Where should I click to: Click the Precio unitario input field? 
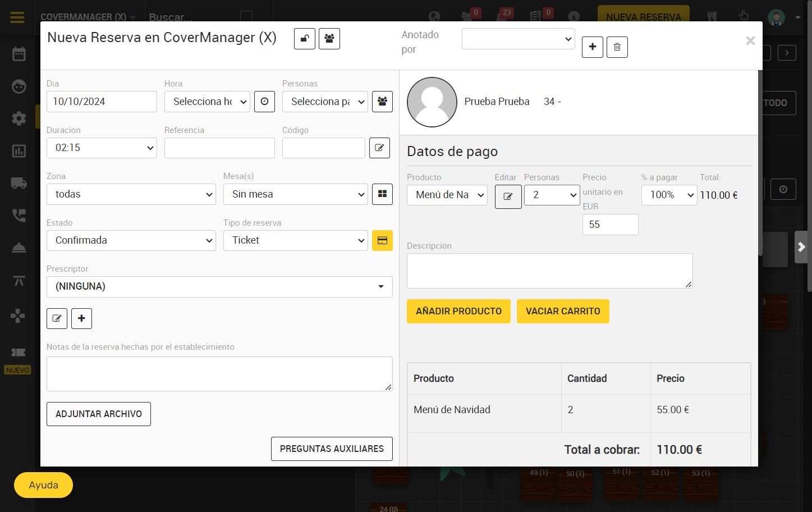[610, 225]
